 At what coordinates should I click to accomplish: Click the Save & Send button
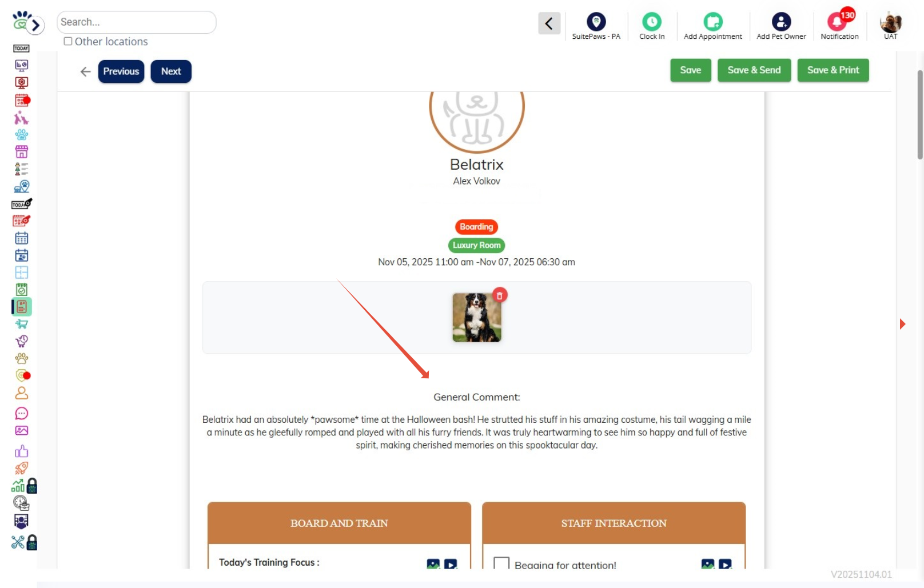pyautogui.click(x=754, y=70)
